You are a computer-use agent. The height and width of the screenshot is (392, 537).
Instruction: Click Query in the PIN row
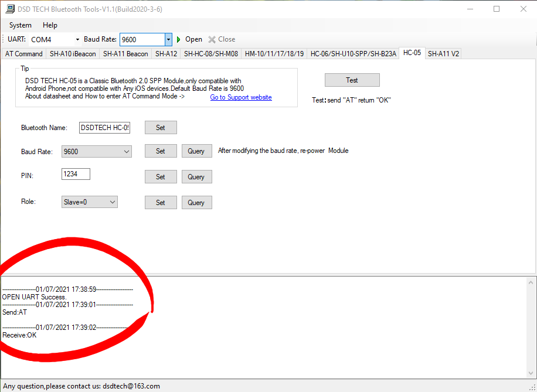point(196,176)
